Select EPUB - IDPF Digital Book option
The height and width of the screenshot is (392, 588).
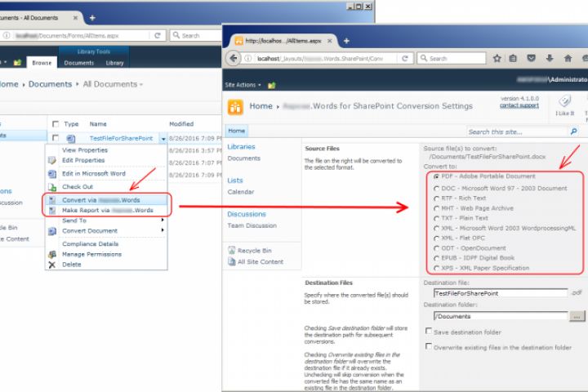tap(436, 258)
